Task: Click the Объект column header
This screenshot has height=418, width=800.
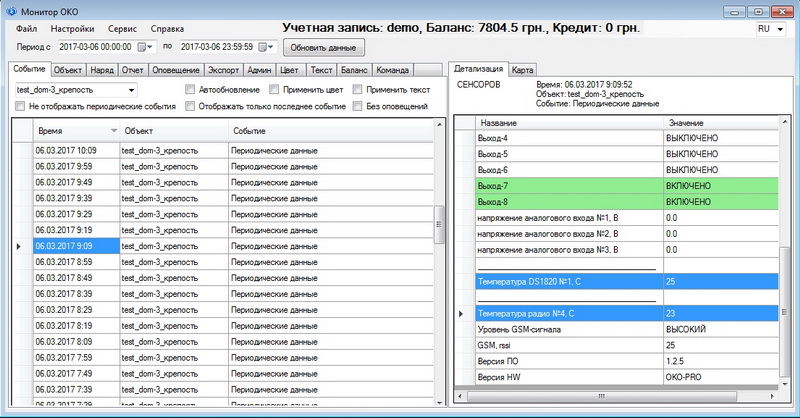Action: (174, 131)
